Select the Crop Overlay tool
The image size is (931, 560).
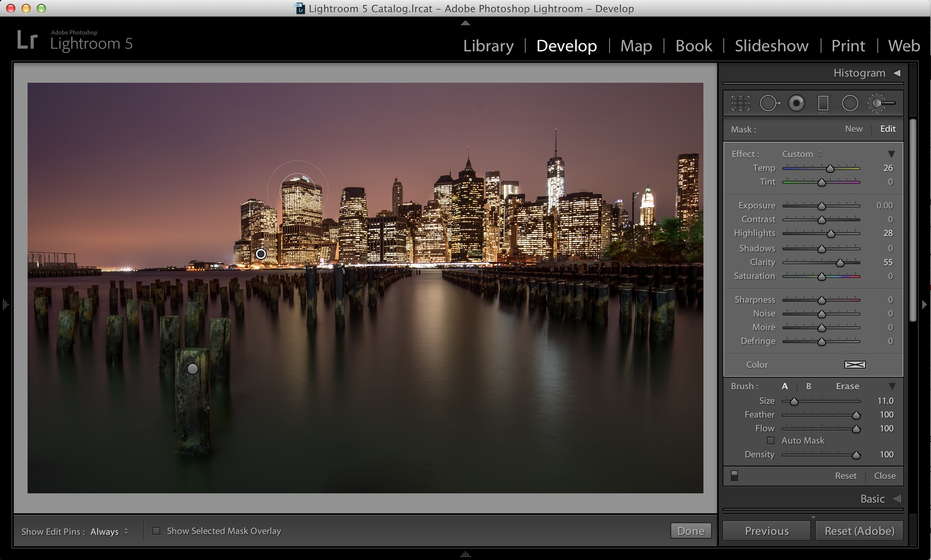(740, 103)
